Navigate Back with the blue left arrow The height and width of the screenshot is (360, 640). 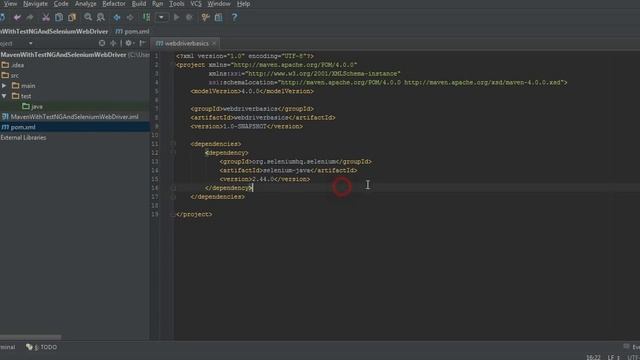pos(117,18)
